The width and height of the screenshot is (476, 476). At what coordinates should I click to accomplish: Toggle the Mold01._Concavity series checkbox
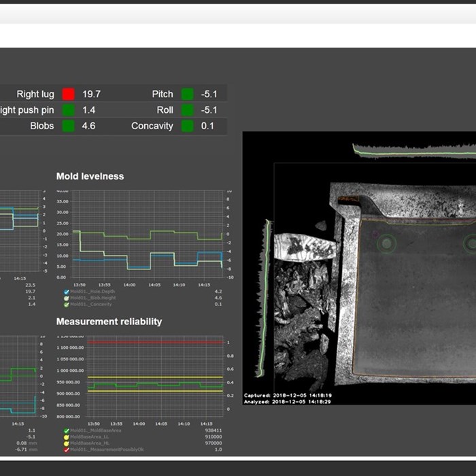pyautogui.click(x=66, y=304)
